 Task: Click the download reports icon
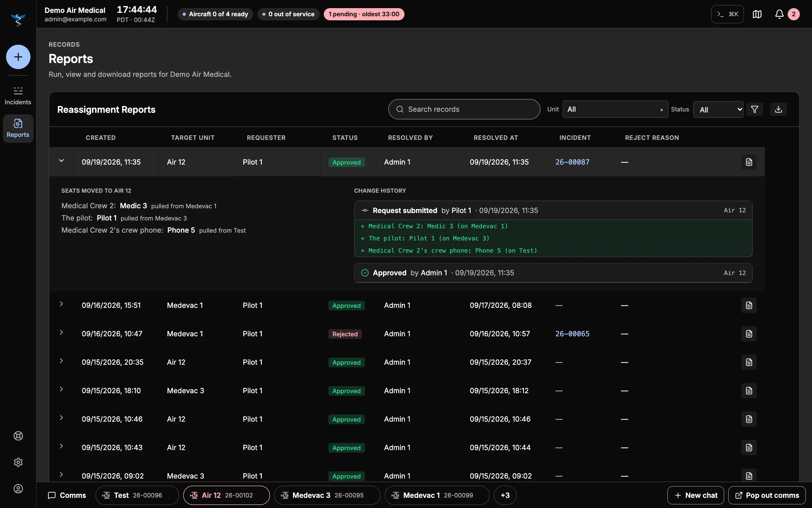pyautogui.click(x=778, y=109)
